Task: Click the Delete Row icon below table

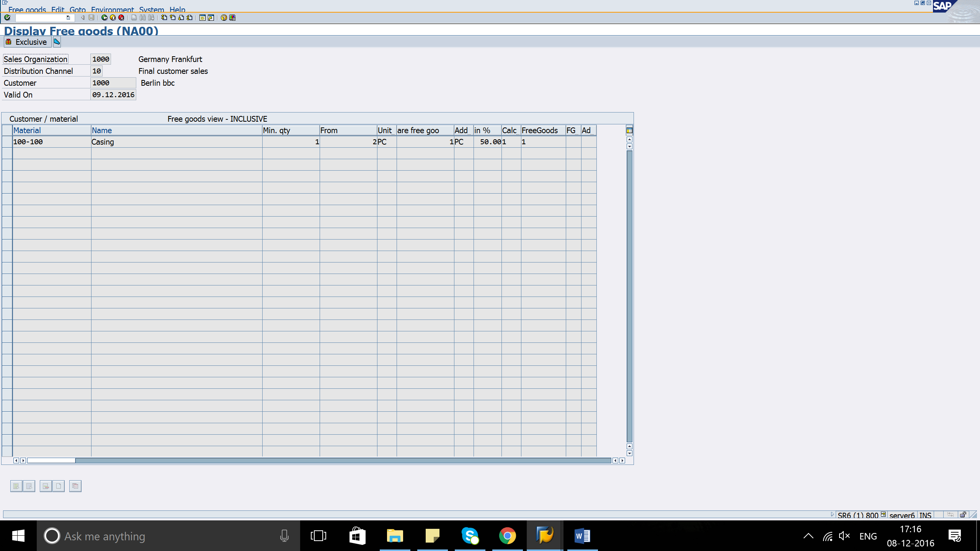Action: tap(46, 486)
